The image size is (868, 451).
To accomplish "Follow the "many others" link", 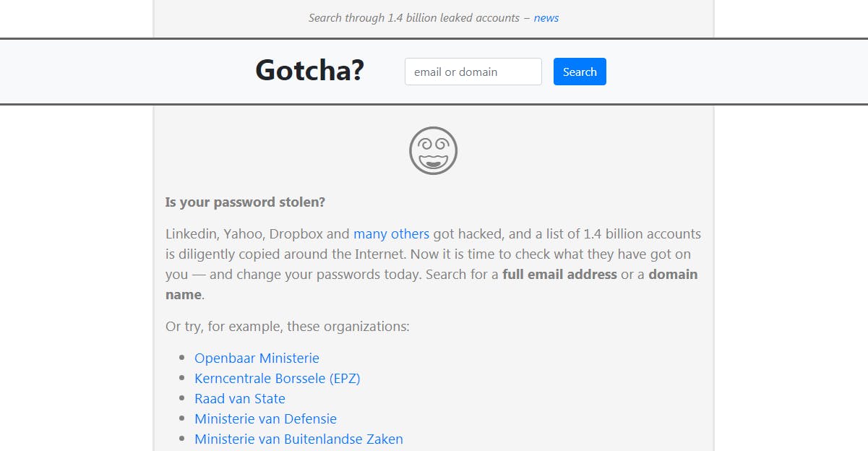I will (391, 233).
